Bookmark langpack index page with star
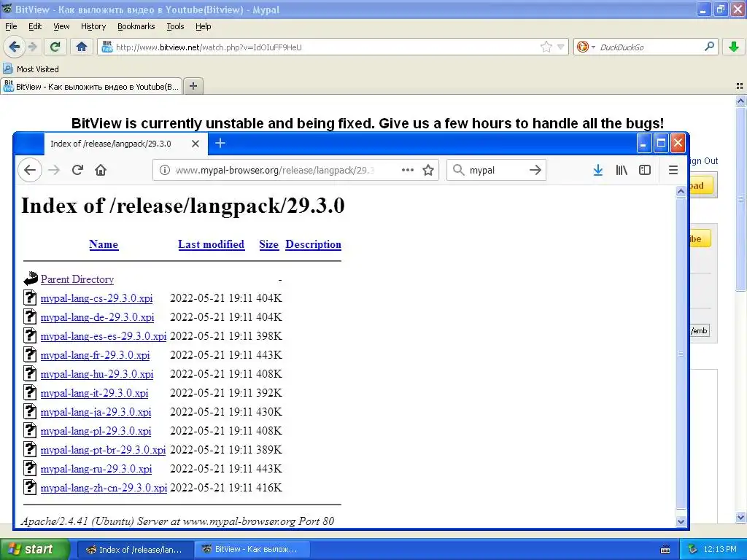 428,170
